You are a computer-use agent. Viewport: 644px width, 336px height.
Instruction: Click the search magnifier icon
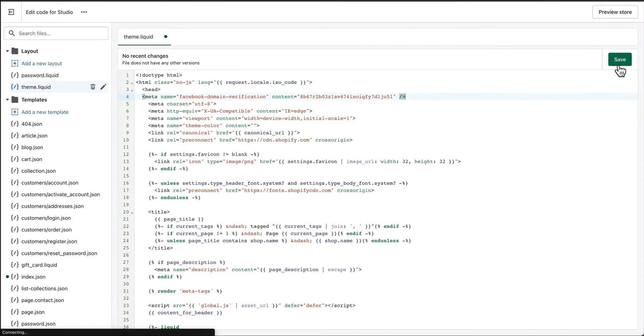(x=12, y=33)
